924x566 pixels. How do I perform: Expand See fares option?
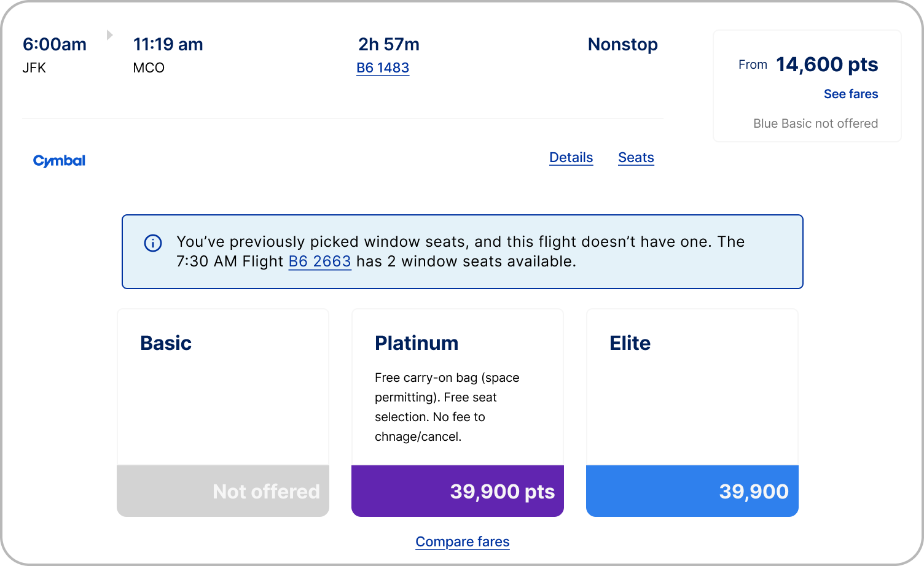(850, 94)
